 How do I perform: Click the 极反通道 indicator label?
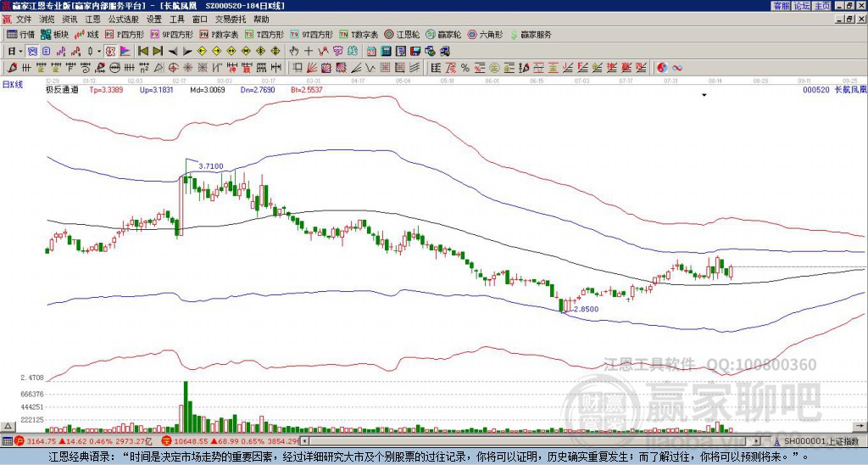pyautogui.click(x=62, y=90)
